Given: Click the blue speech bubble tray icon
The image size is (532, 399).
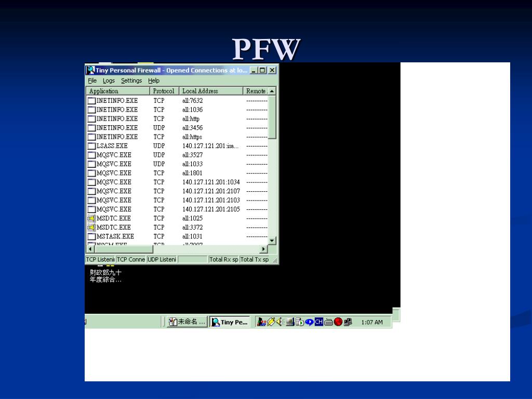Looking at the screenshot, I should pos(309,322).
